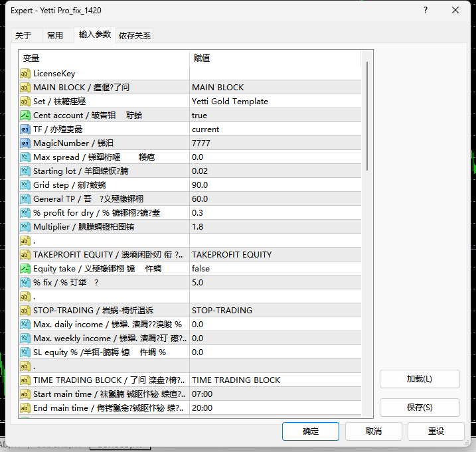Click the Start main time icon
The image size is (476, 452).
pyautogui.click(x=25, y=394)
